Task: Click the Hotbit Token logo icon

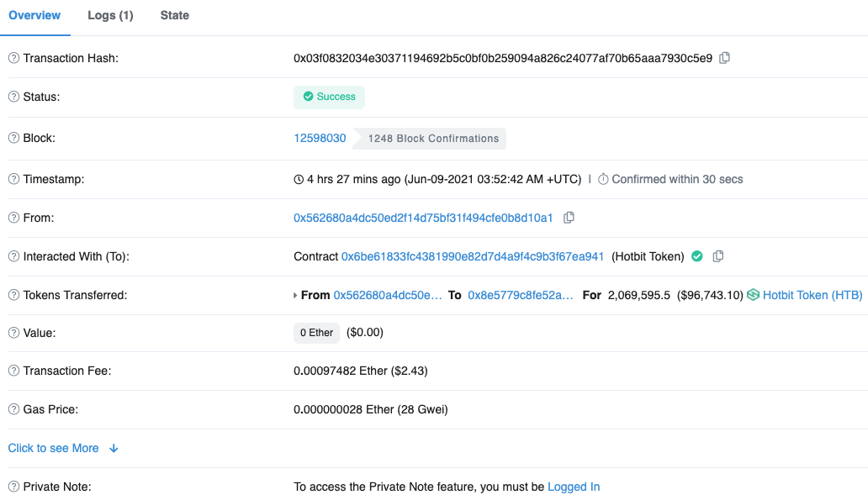Action: point(753,295)
